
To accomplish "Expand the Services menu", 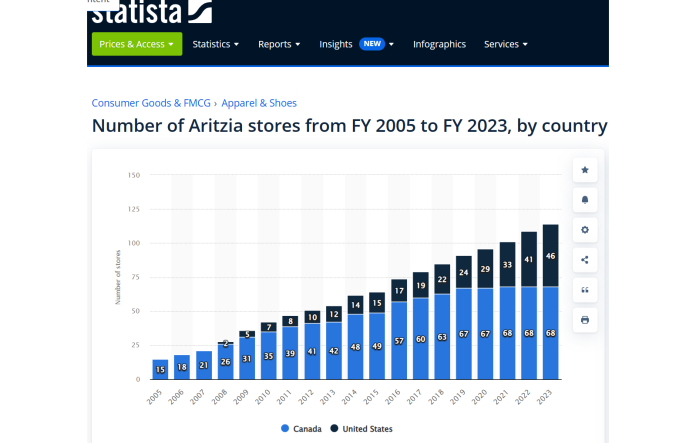I will (x=506, y=44).
